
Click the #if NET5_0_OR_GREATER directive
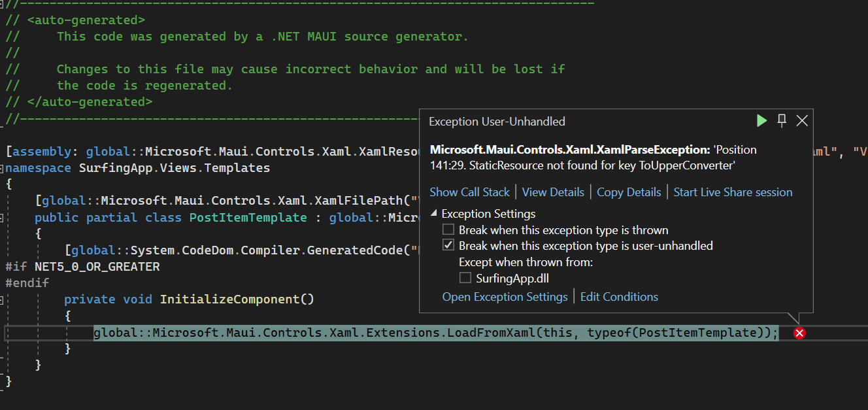[x=82, y=267]
